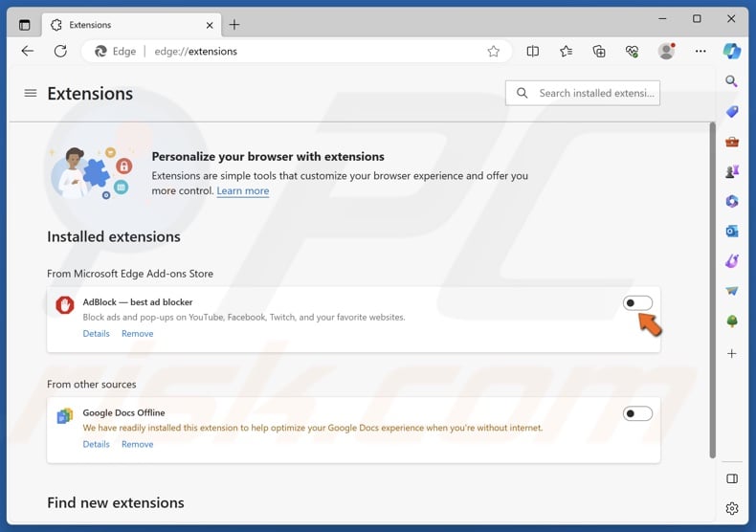The width and height of the screenshot is (756, 532).
Task: Toggle sidebar panel visibility icon
Action: (x=732, y=478)
